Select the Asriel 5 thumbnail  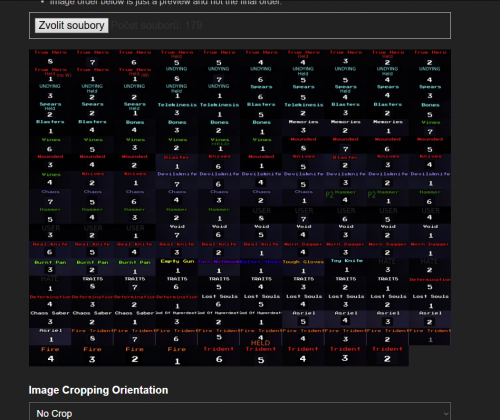303,319
